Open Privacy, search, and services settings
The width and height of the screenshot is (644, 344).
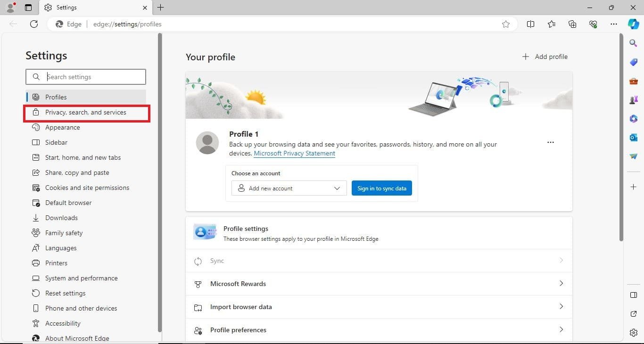[x=86, y=113]
